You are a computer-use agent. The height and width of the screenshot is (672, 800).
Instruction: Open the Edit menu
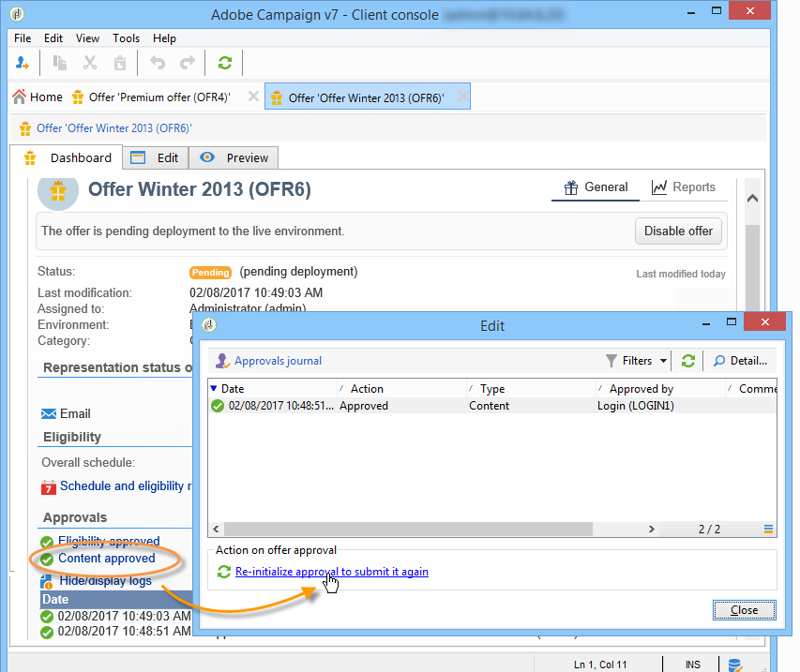click(53, 38)
